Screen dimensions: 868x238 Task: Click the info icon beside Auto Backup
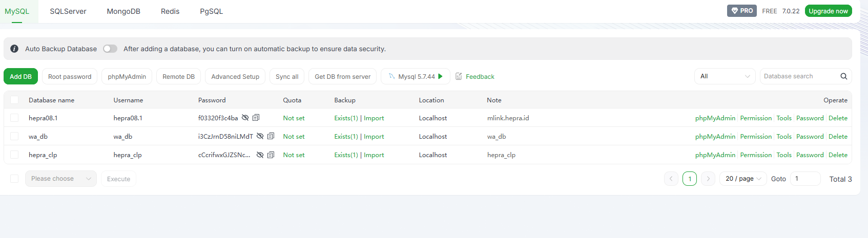tap(14, 49)
